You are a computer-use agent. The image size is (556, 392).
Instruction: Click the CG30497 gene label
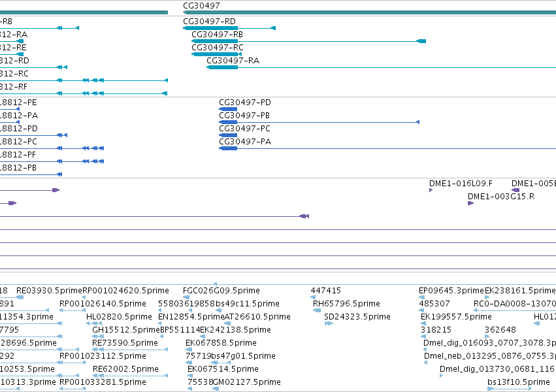[201, 6]
